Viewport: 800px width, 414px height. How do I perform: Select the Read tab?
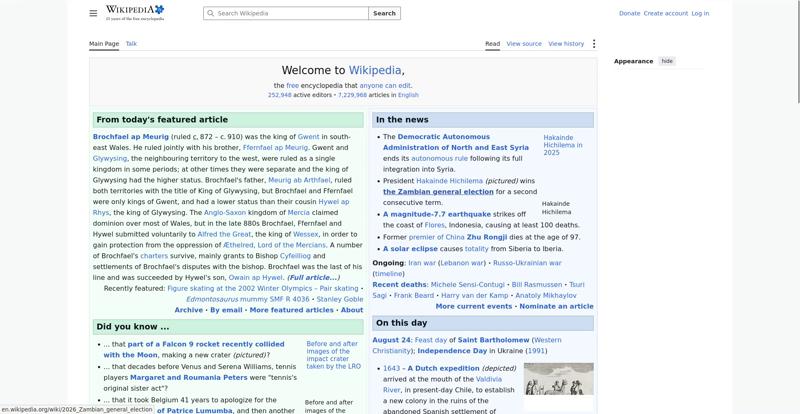(x=492, y=44)
